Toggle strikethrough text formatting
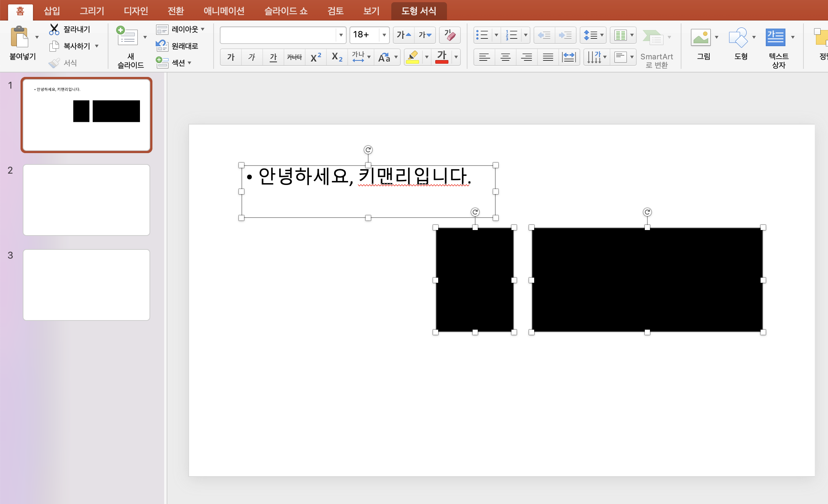Image resolution: width=828 pixels, height=504 pixels. coord(294,57)
